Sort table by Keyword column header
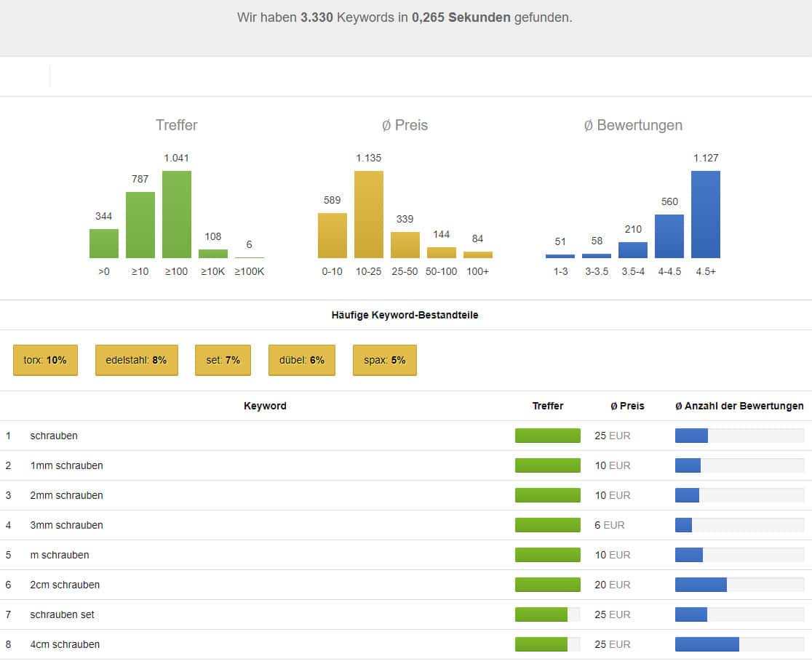The image size is (812, 661). click(x=265, y=406)
